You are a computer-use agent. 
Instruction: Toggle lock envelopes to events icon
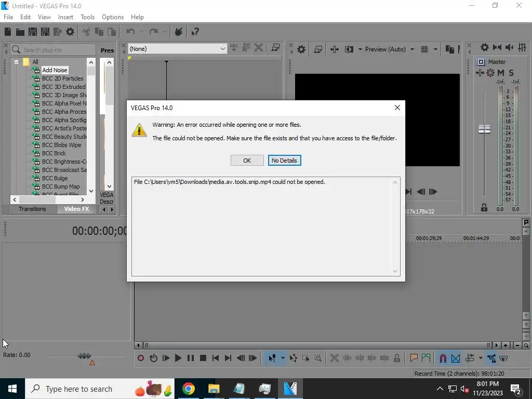[x=491, y=358]
